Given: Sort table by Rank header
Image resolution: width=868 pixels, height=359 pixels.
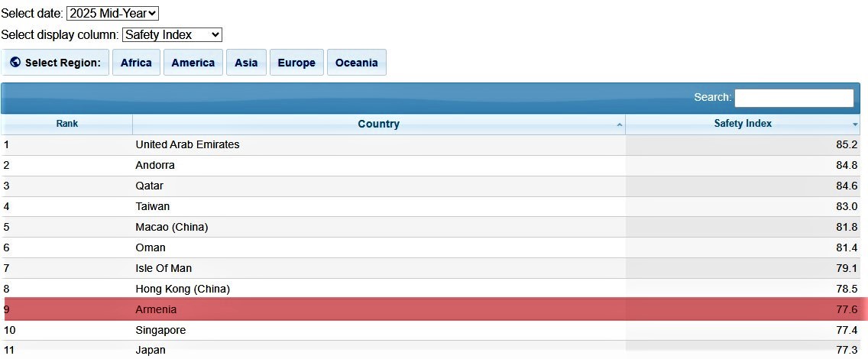Looking at the screenshot, I should 66,124.
